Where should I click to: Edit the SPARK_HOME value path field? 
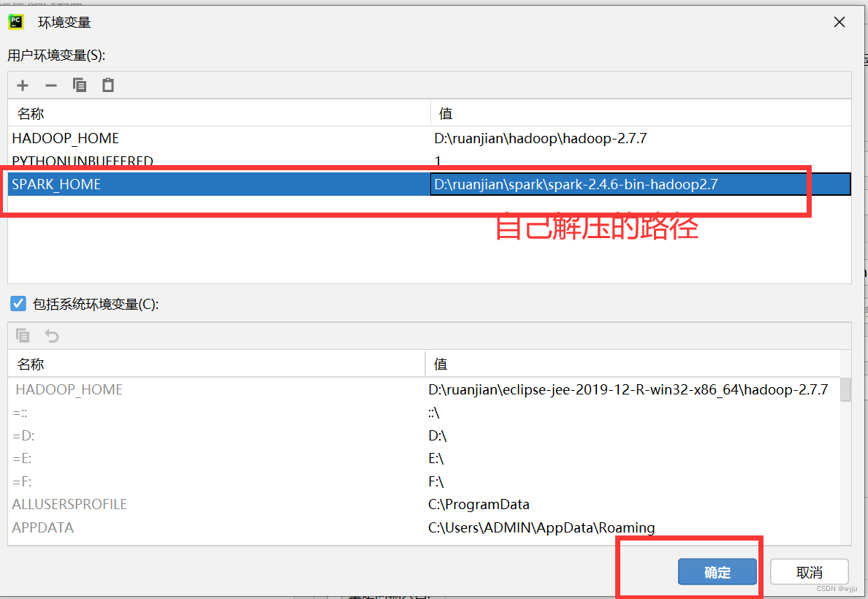click(x=641, y=184)
